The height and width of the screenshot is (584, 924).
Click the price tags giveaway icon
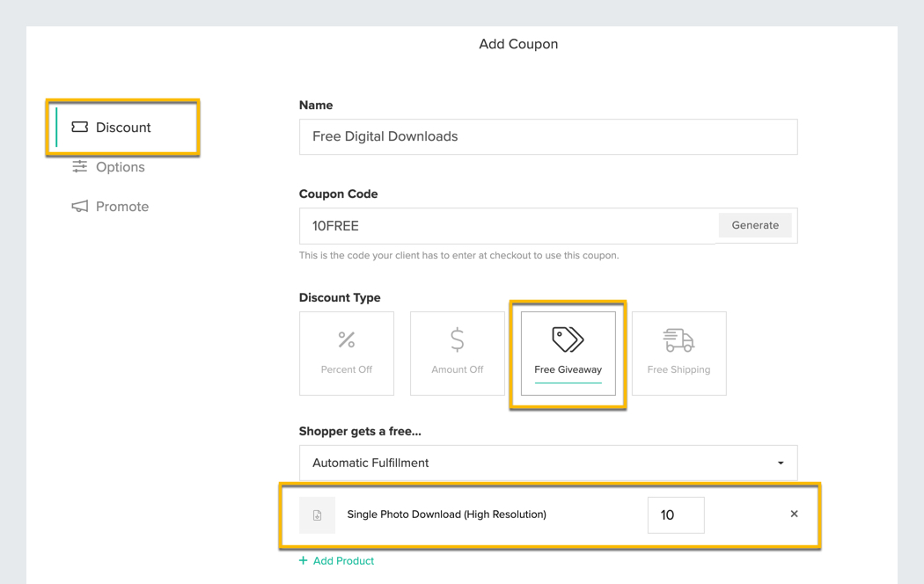[x=568, y=339]
